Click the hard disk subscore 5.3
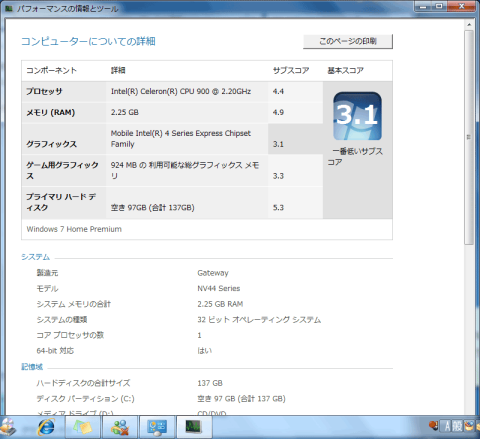 [x=278, y=207]
